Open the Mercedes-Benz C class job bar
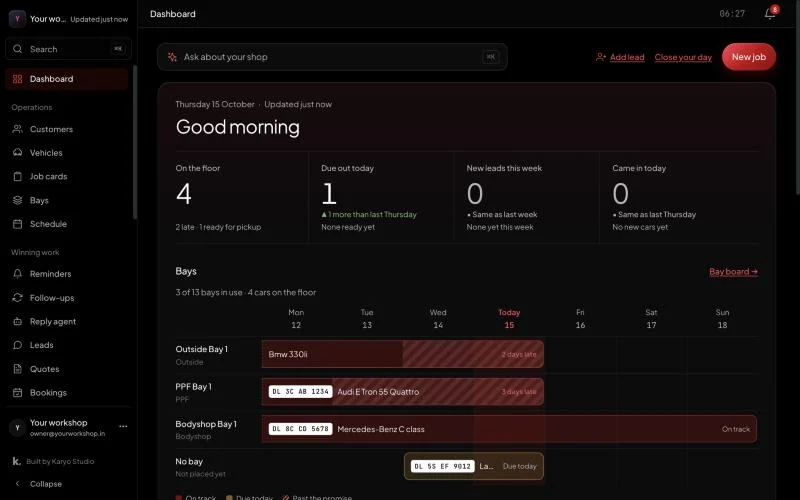 pos(509,429)
